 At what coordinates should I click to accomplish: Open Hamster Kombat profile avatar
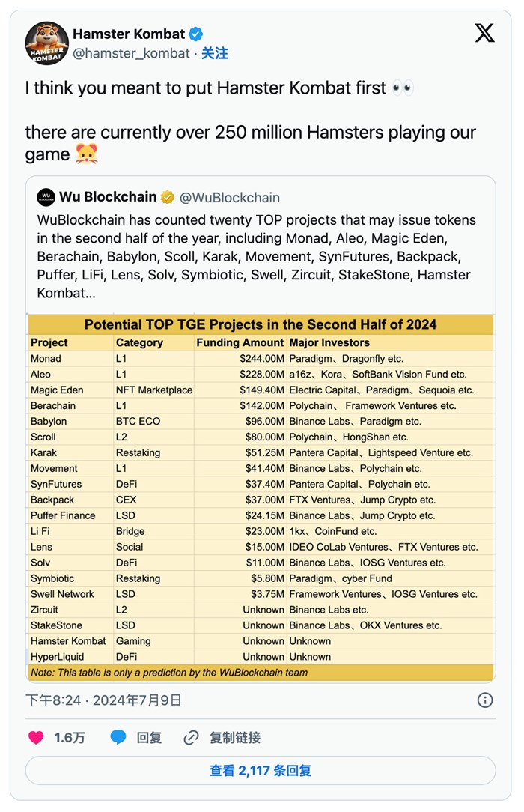(x=47, y=43)
